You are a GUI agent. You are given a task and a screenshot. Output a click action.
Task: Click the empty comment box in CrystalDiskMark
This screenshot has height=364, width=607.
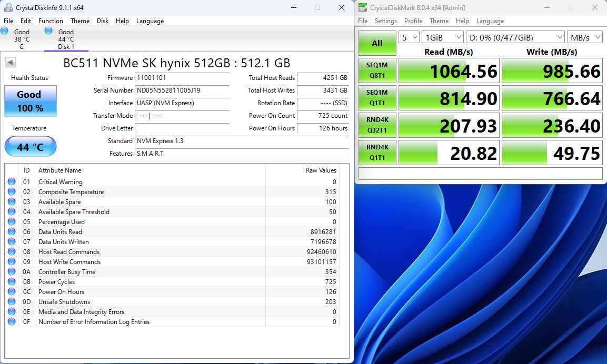click(x=481, y=173)
